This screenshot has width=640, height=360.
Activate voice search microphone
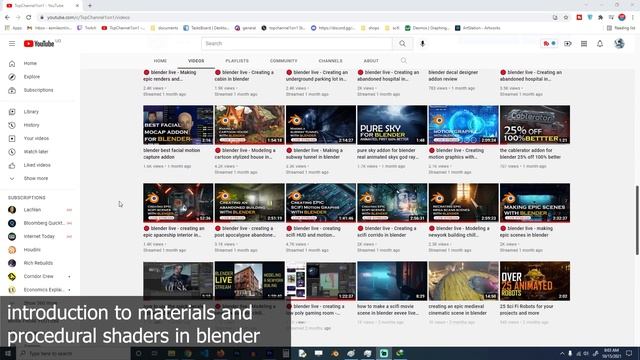click(422, 44)
